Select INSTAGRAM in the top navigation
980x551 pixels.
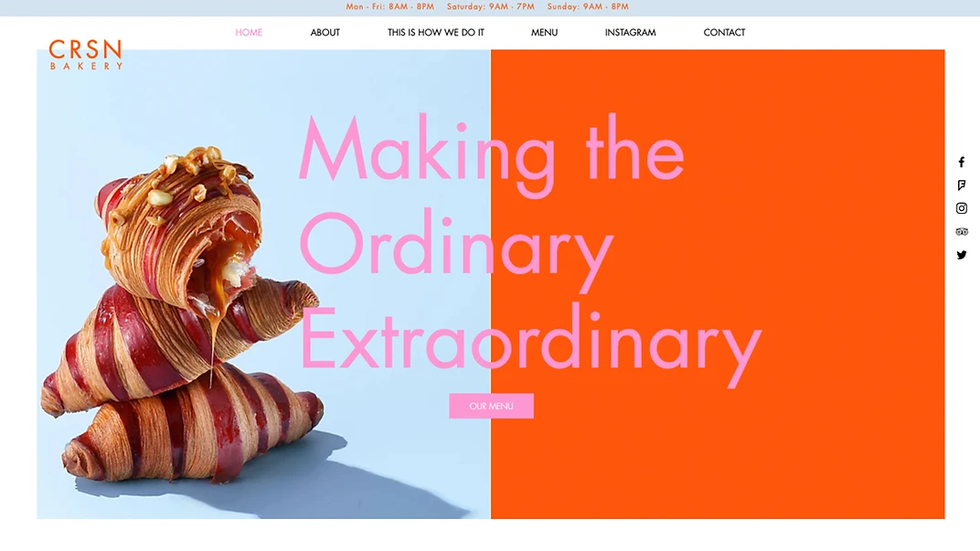click(x=630, y=33)
